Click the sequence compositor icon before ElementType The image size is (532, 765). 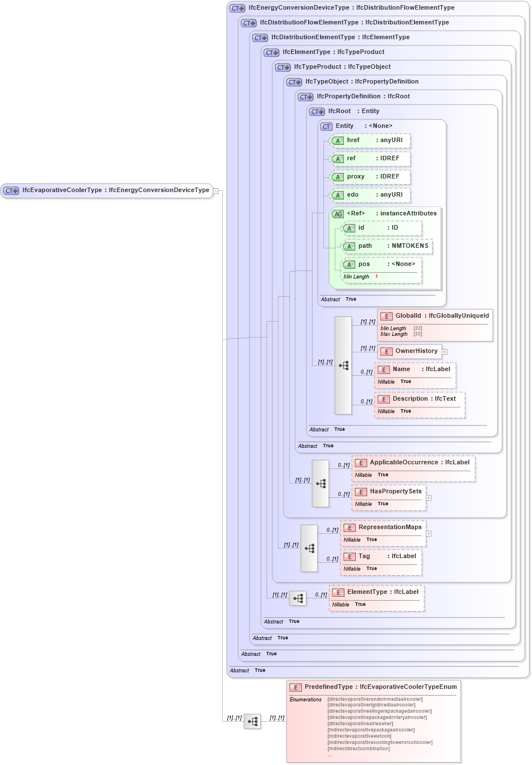[298, 598]
